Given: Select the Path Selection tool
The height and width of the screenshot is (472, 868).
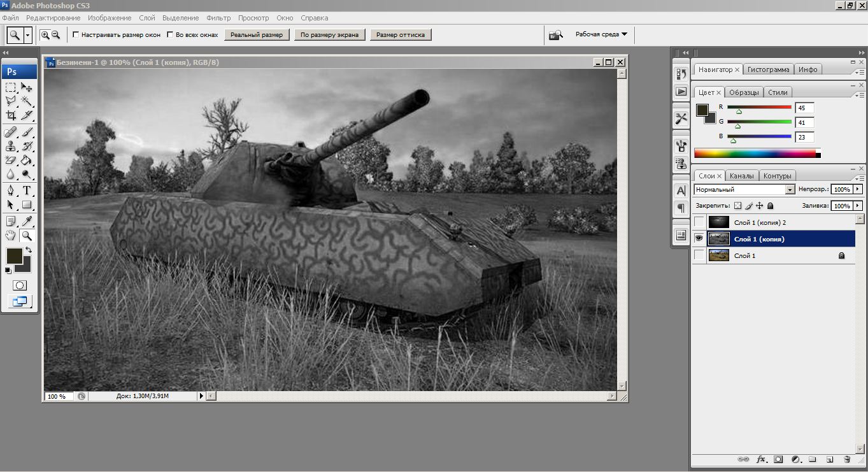Looking at the screenshot, I should point(11,205).
